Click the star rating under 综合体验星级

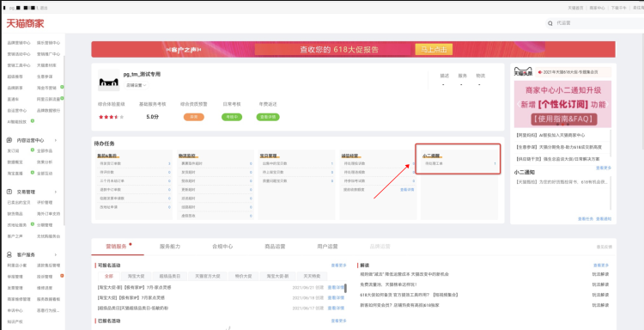click(x=111, y=117)
